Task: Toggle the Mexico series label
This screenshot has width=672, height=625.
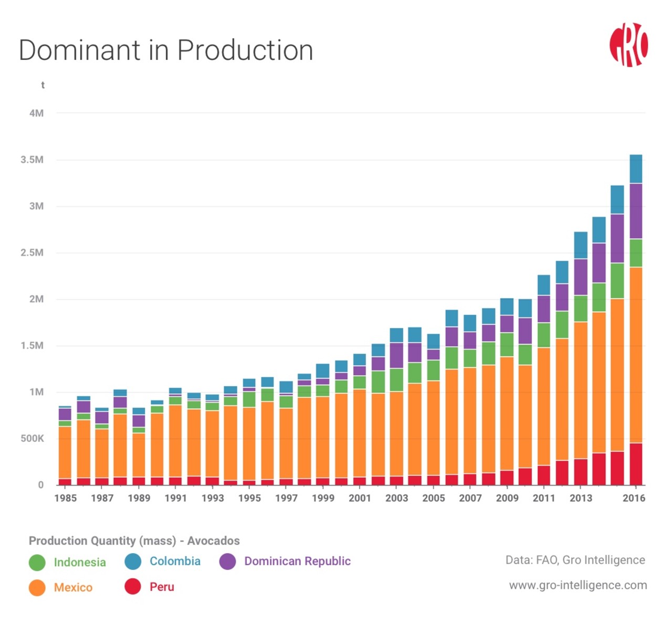Action: pos(73,587)
